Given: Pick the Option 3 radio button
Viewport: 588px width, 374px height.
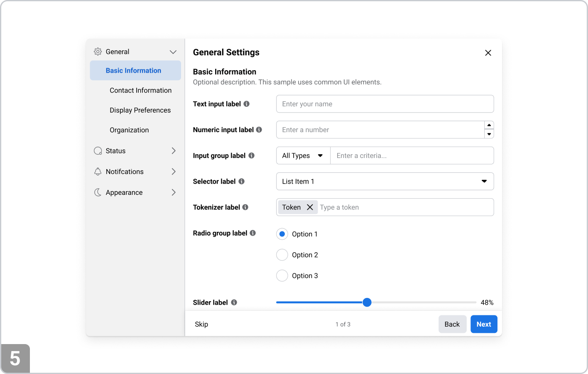Looking at the screenshot, I should pos(282,276).
